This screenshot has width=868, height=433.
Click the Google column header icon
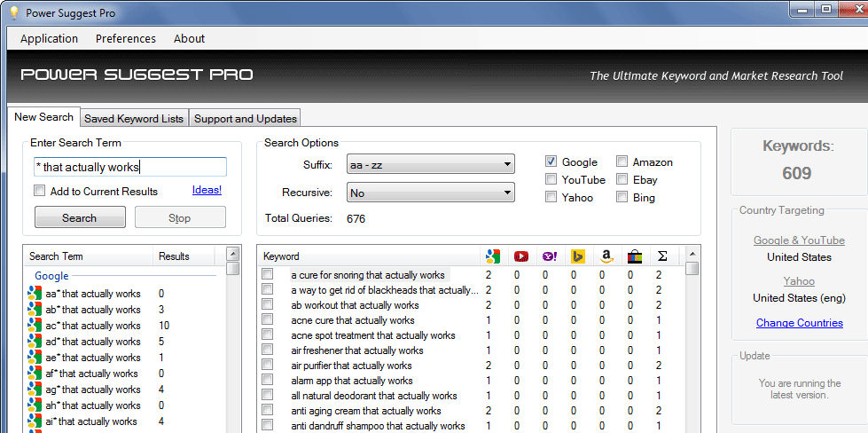(493, 256)
